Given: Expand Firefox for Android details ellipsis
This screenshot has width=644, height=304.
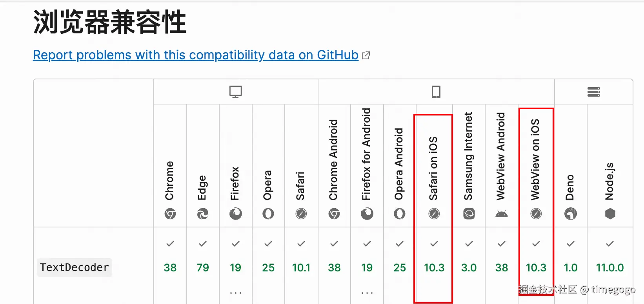Looking at the screenshot, I should click(367, 293).
